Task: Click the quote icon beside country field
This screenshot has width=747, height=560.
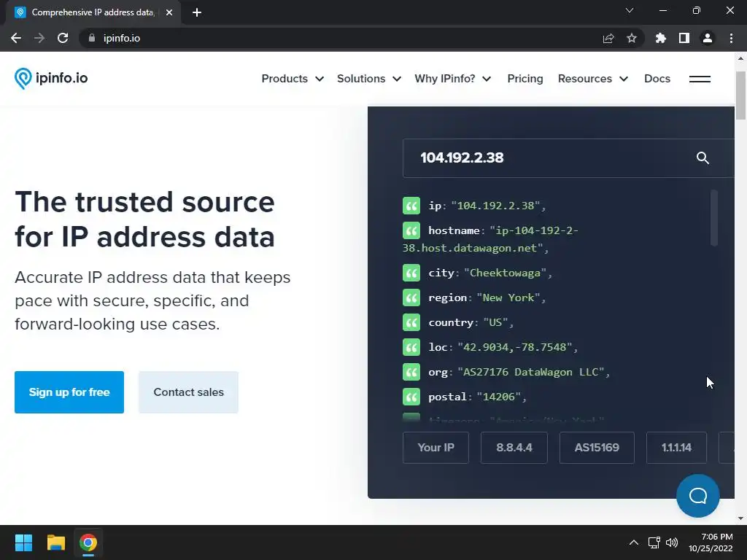Action: click(x=411, y=322)
